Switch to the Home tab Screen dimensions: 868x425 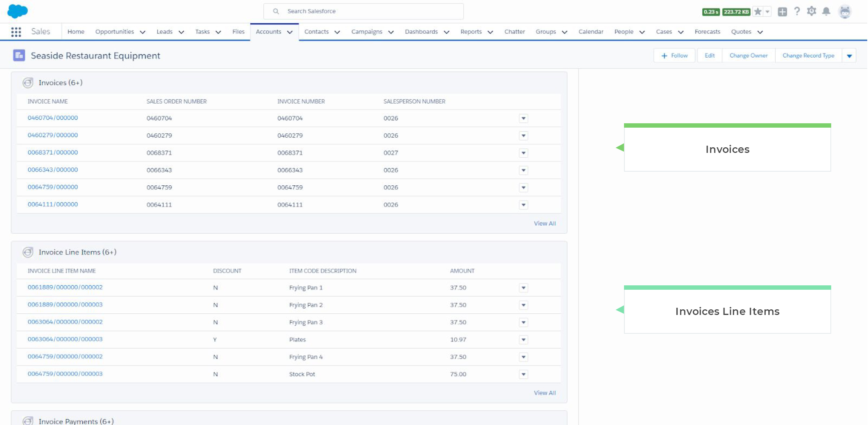(76, 32)
